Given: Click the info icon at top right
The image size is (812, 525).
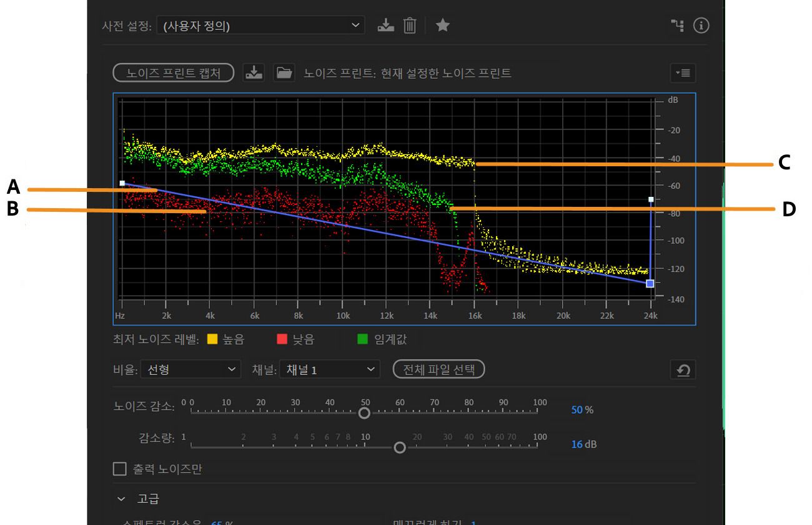Looking at the screenshot, I should click(701, 26).
